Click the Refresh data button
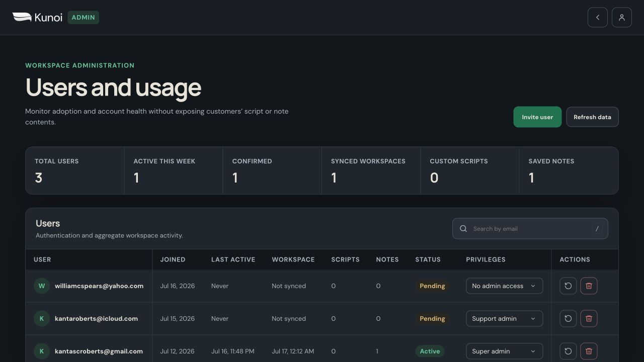 tap(592, 117)
